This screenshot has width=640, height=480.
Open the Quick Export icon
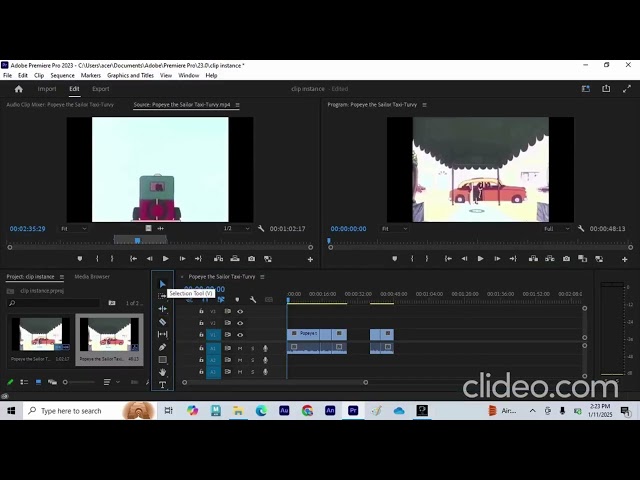(x=606, y=89)
